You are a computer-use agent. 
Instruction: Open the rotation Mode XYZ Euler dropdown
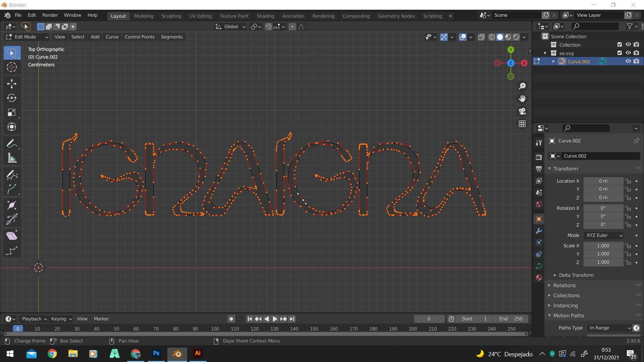(x=603, y=235)
